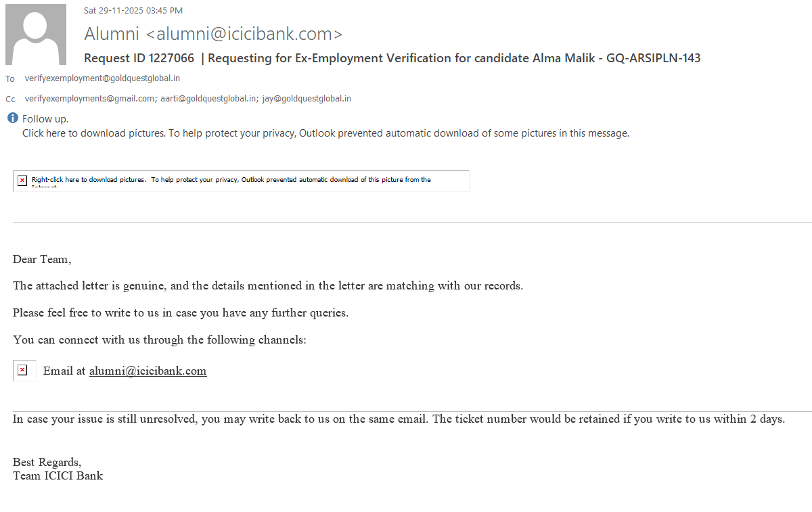Select Cc recipient aarti@goldquestglobal.in
Image resolution: width=812 pixels, height=512 pixels.
tap(208, 99)
